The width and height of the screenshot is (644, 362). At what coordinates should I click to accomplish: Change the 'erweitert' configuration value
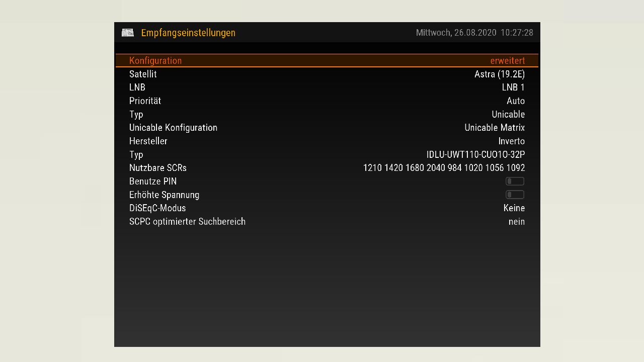[507, 60]
